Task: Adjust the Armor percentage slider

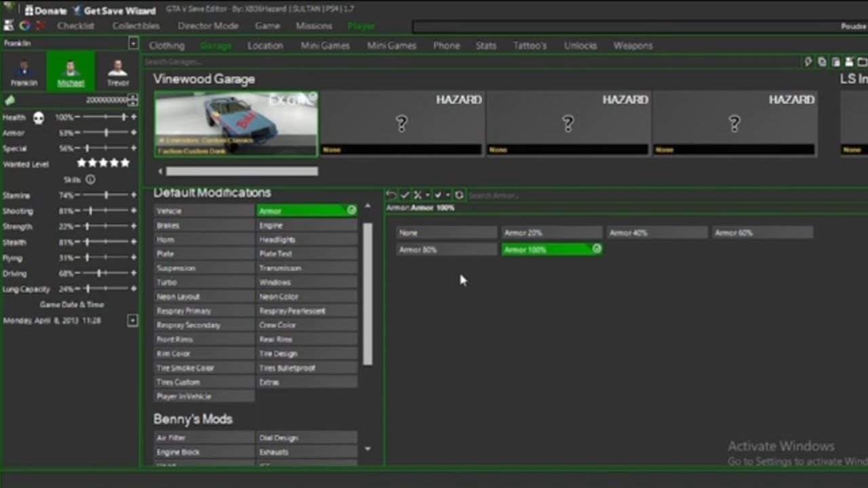Action: (x=105, y=133)
